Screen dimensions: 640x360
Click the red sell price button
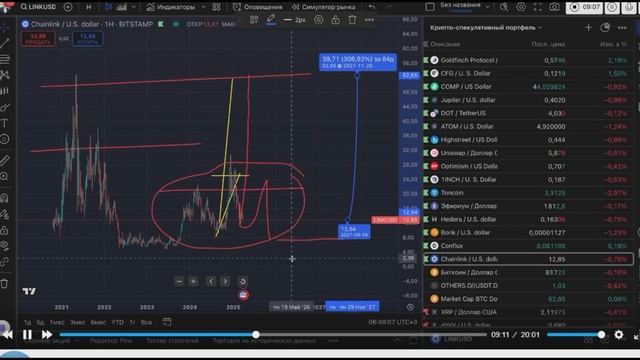pyautogui.click(x=38, y=39)
